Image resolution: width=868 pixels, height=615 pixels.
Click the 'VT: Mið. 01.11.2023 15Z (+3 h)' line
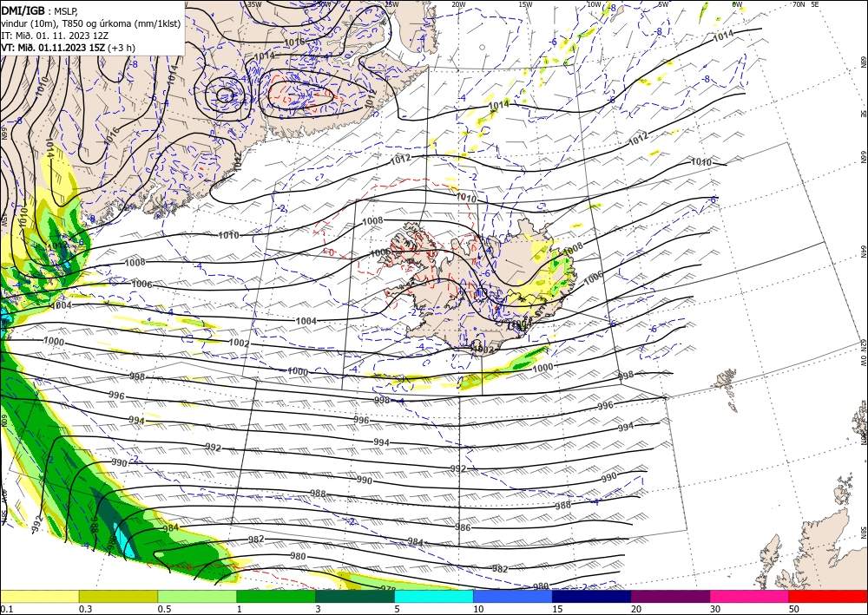tap(68, 48)
